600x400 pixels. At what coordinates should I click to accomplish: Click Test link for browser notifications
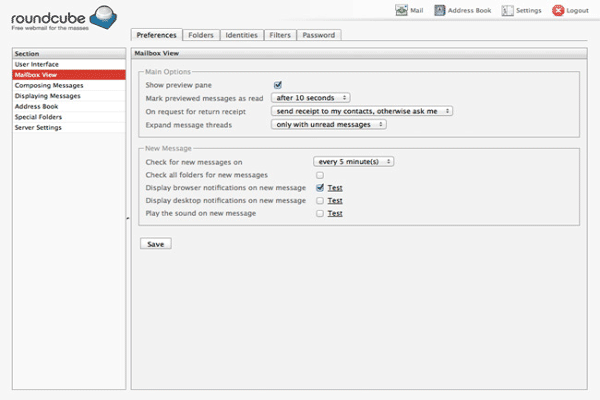tap(336, 187)
